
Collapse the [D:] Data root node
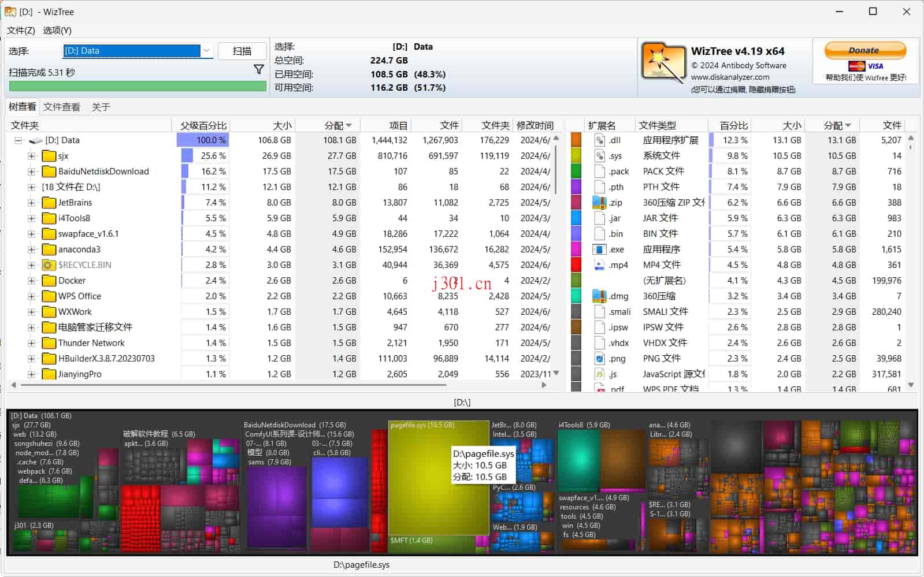pyautogui.click(x=18, y=140)
